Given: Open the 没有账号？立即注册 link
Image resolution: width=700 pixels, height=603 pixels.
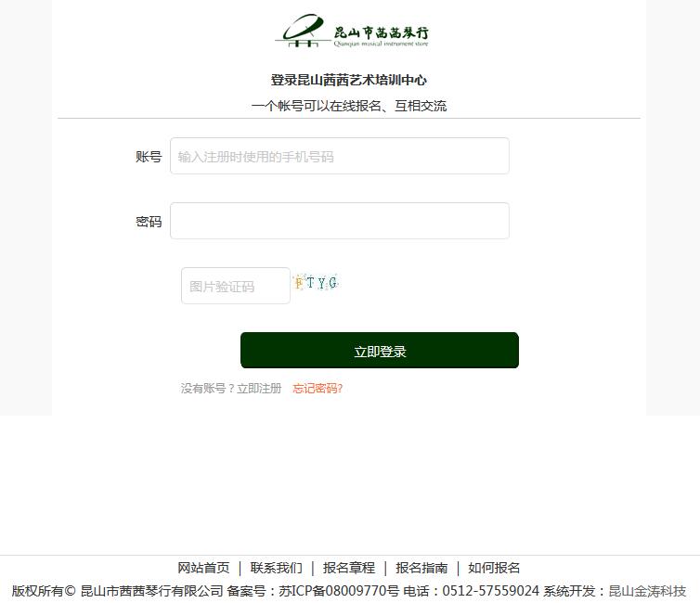Looking at the screenshot, I should tap(231, 389).
